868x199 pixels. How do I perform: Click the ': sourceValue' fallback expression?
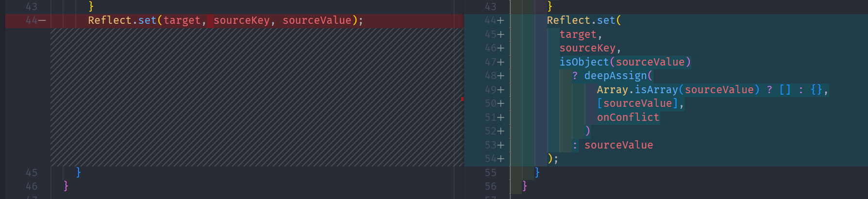(613, 145)
